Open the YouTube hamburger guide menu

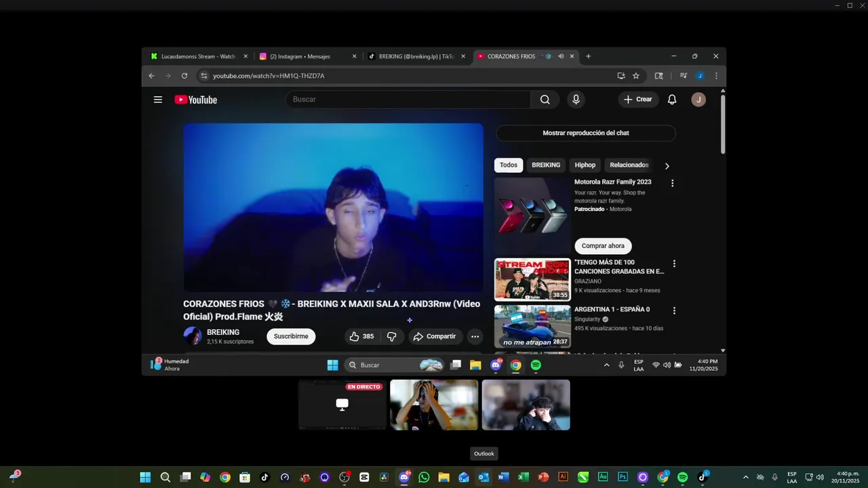(158, 100)
